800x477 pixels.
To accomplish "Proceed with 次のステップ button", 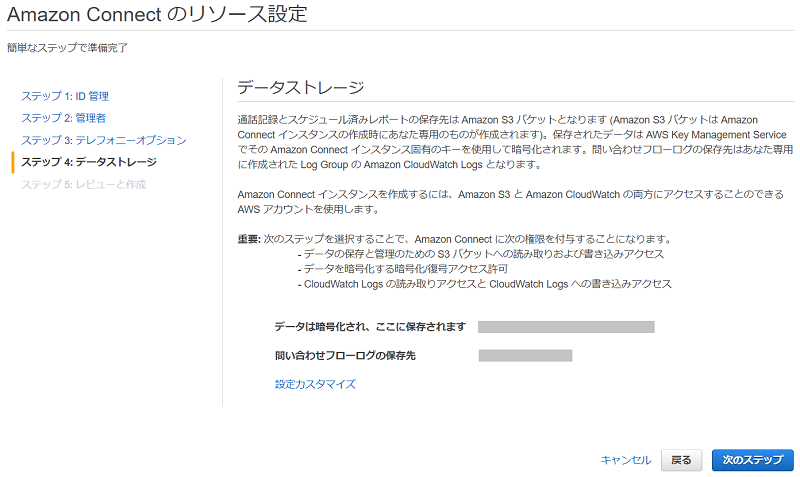I will pos(753,460).
